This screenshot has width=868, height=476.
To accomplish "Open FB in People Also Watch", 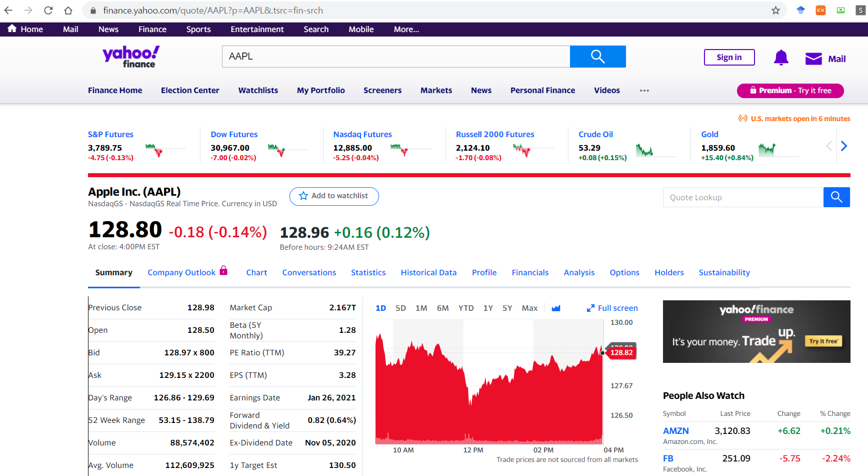I will (668, 458).
